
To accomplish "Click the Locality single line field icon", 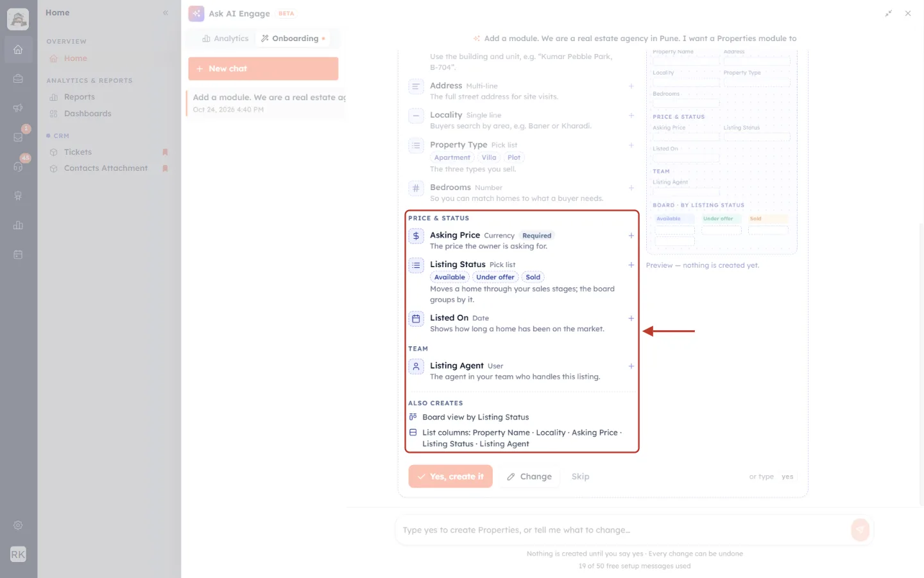I will click(416, 116).
